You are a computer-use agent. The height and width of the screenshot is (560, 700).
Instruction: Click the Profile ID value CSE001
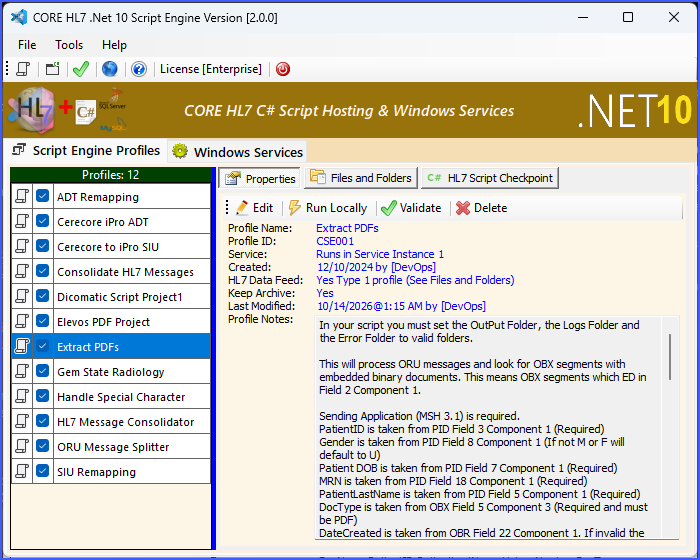coord(335,241)
